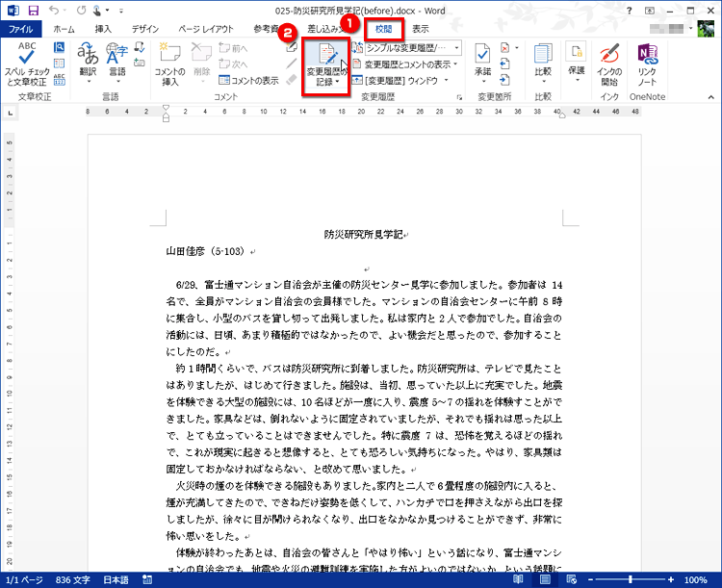The image size is (722, 588).
Task: Switch to Web Layout view
Action: tap(572, 579)
